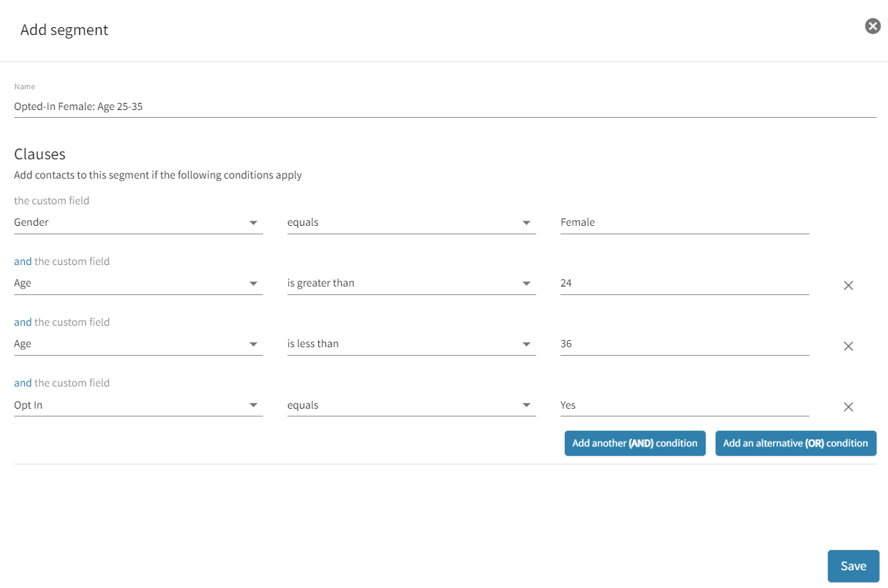Open the Opt In field dropdown
This screenshot has height=588, width=888.
[138, 406]
